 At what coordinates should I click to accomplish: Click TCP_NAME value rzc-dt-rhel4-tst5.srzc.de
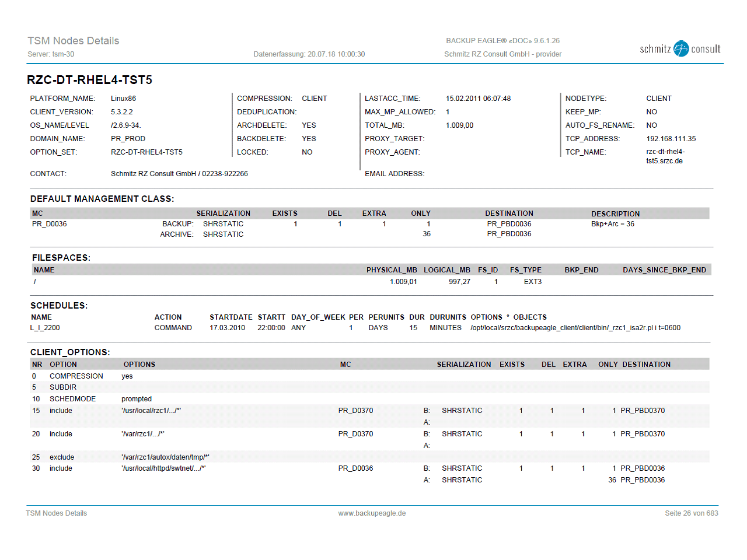pyautogui.click(x=665, y=156)
